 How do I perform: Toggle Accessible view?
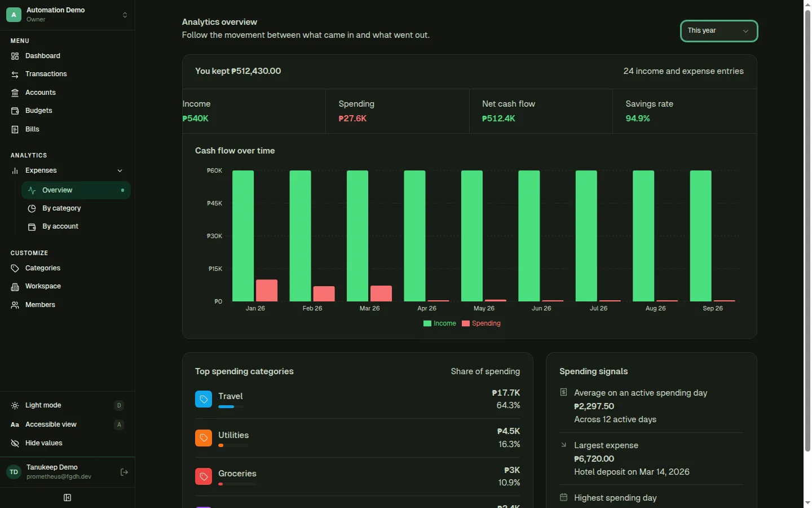click(68, 424)
